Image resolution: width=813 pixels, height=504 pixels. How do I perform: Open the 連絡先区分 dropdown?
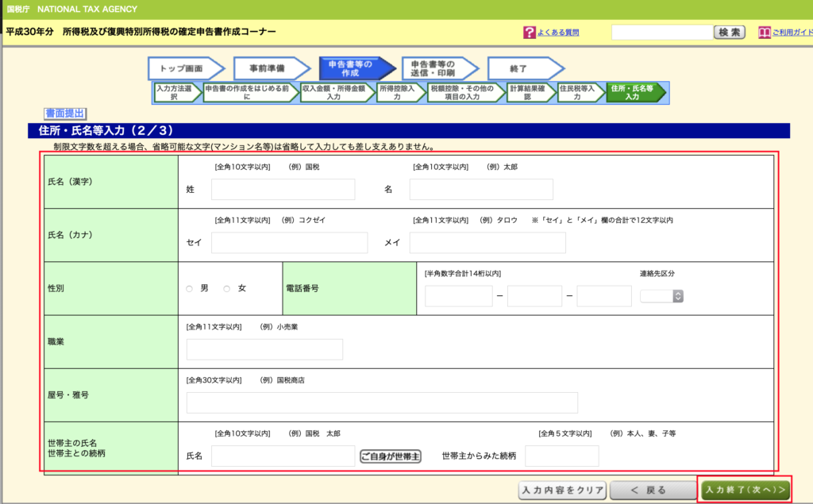(661, 296)
